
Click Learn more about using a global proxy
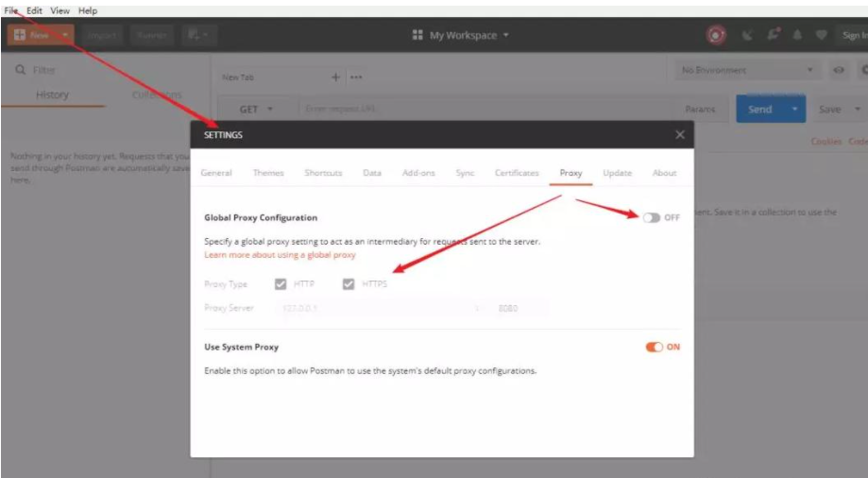280,255
